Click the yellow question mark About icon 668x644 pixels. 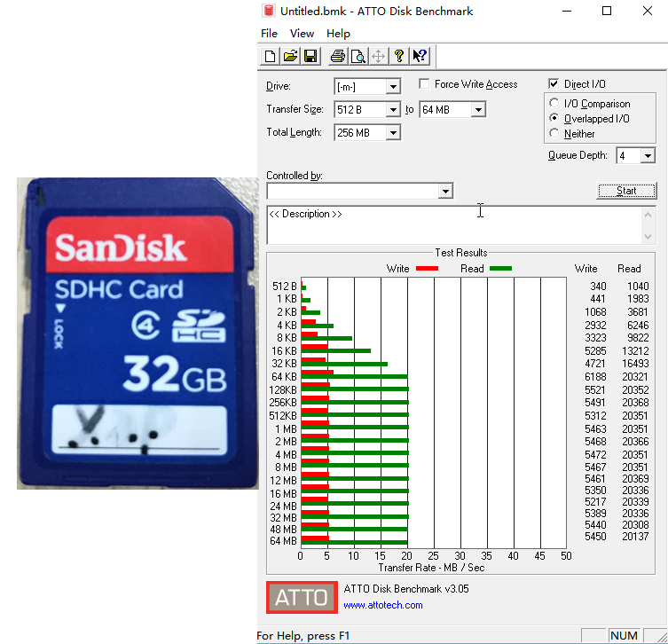[399, 56]
